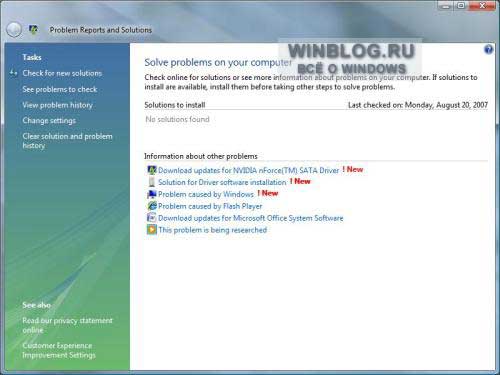Minimize the Problem Reports window
Viewport: 500px width, 375px height.
[x=446, y=6]
